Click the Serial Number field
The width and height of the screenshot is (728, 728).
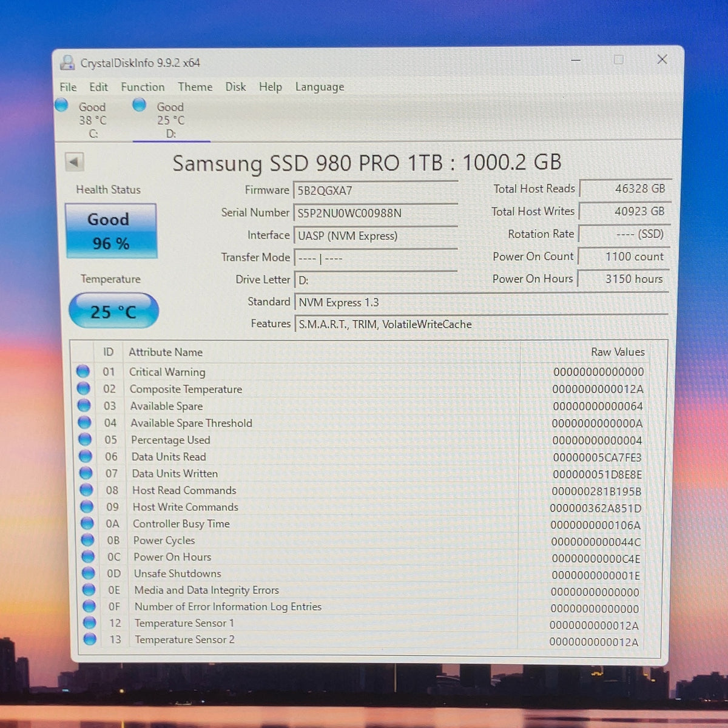point(376,213)
